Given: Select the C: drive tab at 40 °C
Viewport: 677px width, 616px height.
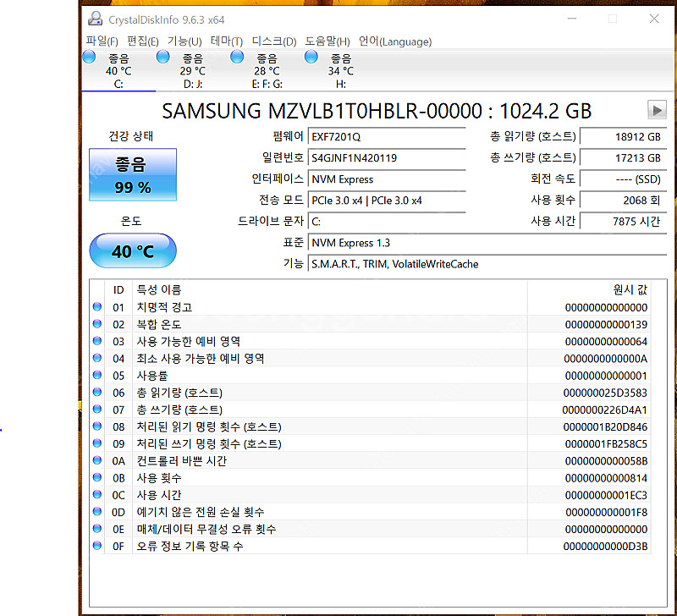Looking at the screenshot, I should coord(118,70).
